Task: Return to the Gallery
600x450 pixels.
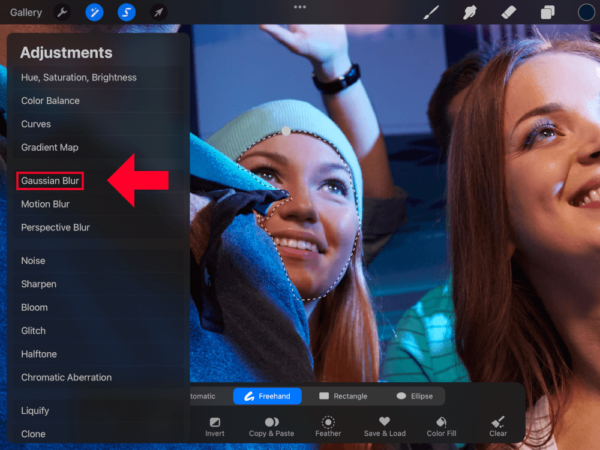Action: click(x=26, y=13)
